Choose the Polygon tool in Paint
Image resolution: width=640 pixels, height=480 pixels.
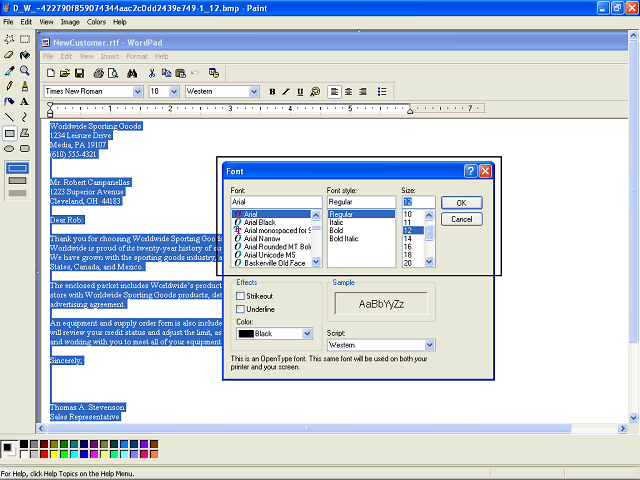coord(25,133)
